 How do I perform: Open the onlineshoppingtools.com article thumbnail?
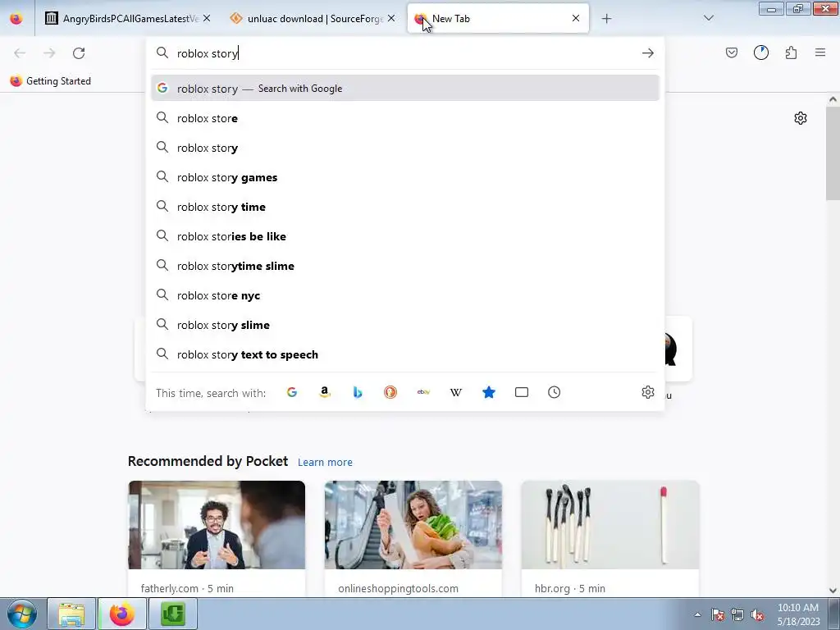[413, 524]
